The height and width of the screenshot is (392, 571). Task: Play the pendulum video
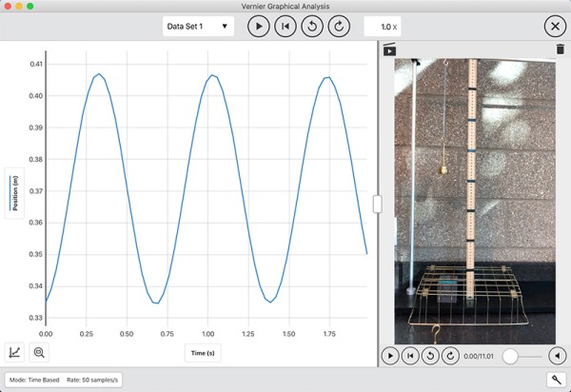pyautogui.click(x=390, y=356)
